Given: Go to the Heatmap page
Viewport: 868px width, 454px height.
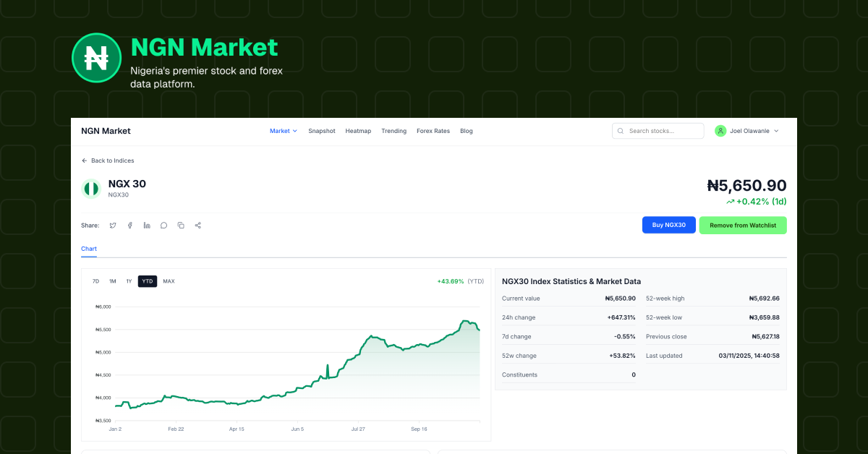Looking at the screenshot, I should 358,131.
